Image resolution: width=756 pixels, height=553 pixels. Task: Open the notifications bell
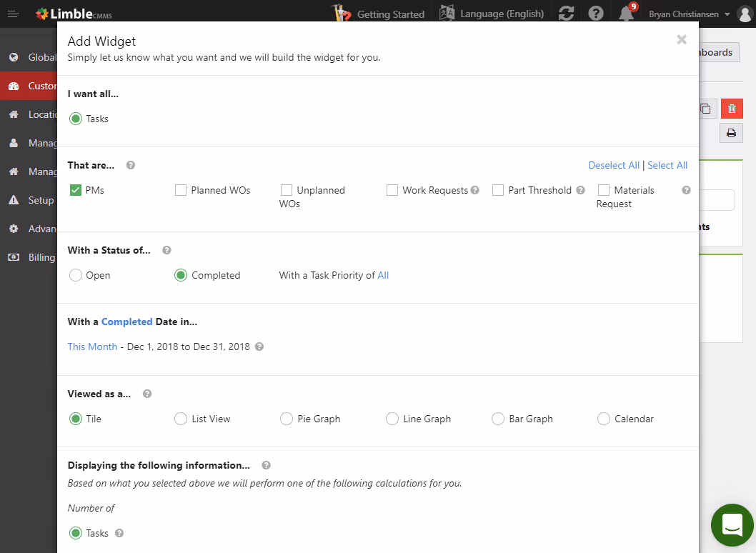tap(625, 14)
